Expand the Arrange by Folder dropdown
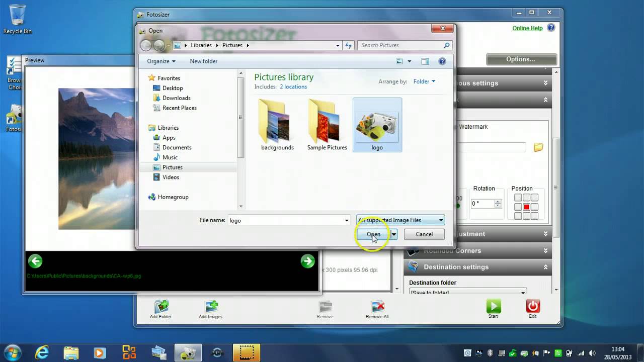 click(424, 81)
